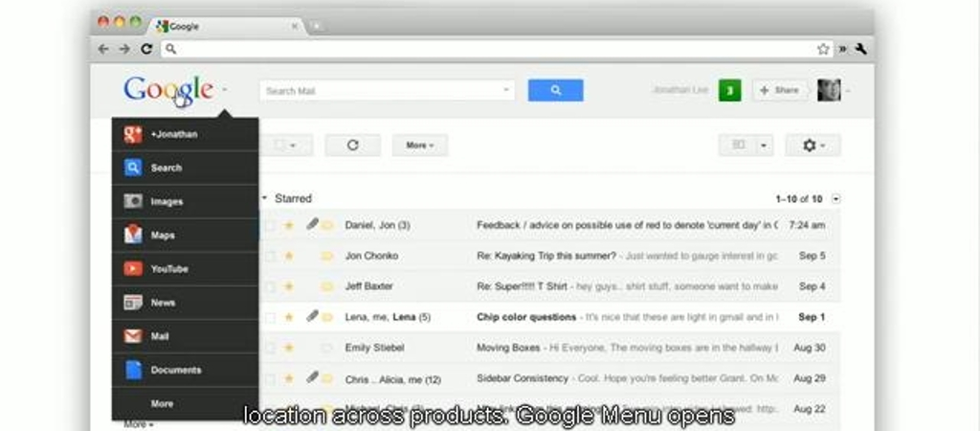Tick checkbox for Jeff Baxter email

[x=270, y=286]
